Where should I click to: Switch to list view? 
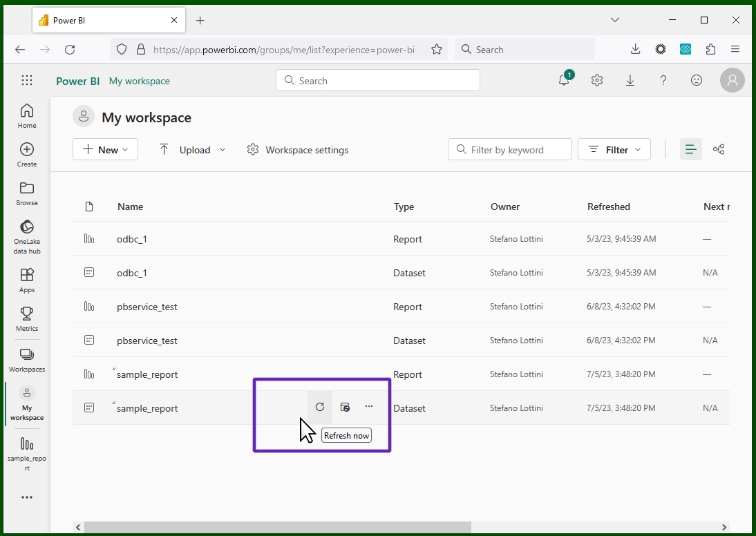(x=691, y=149)
